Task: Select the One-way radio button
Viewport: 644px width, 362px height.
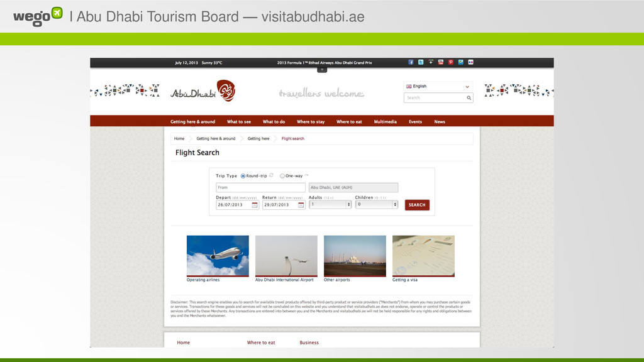Action: pyautogui.click(x=282, y=176)
